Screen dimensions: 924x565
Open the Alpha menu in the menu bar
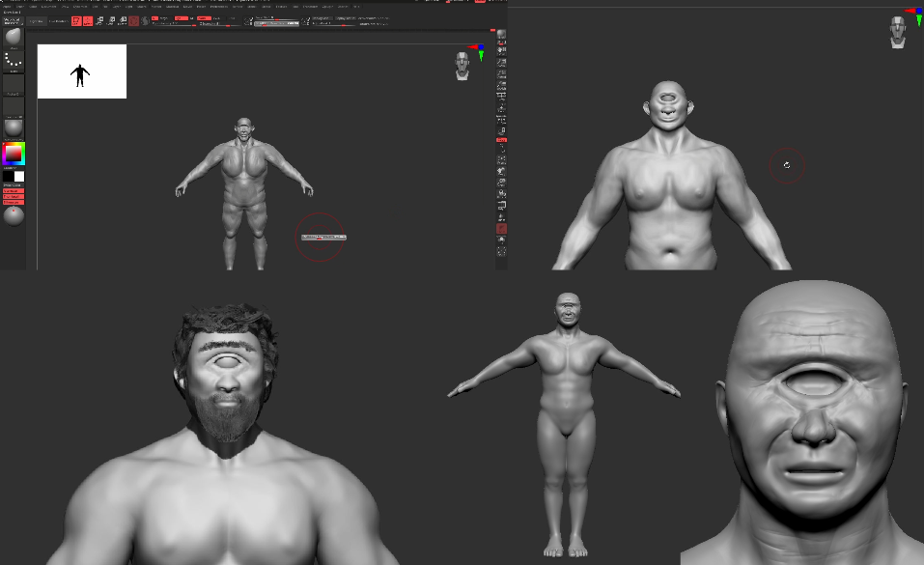(8, 6)
